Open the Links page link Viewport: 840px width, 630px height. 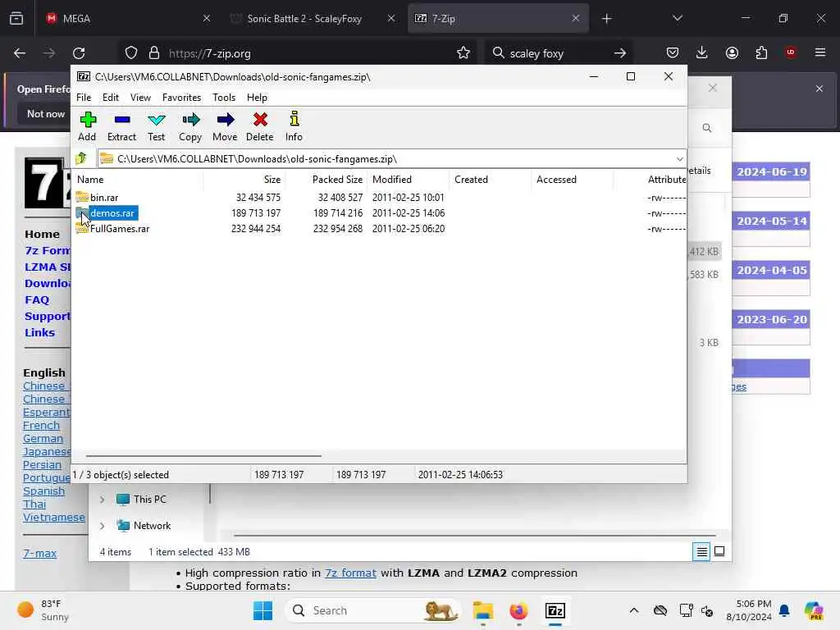coord(39,333)
